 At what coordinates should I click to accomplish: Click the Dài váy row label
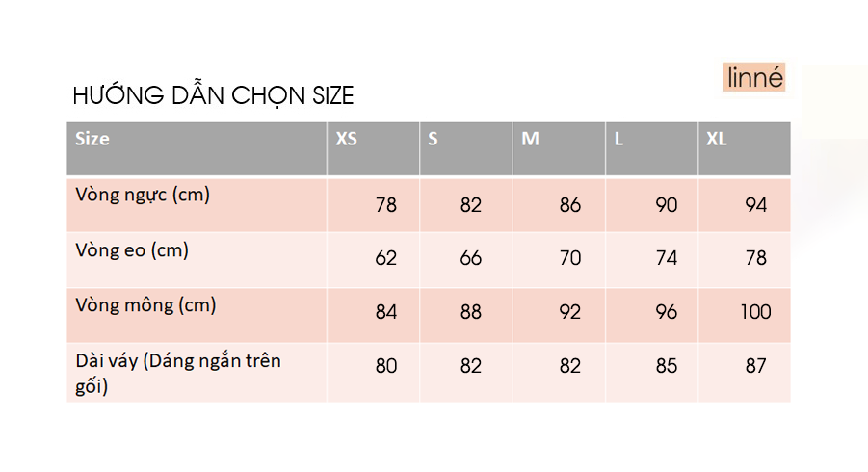click(x=178, y=374)
